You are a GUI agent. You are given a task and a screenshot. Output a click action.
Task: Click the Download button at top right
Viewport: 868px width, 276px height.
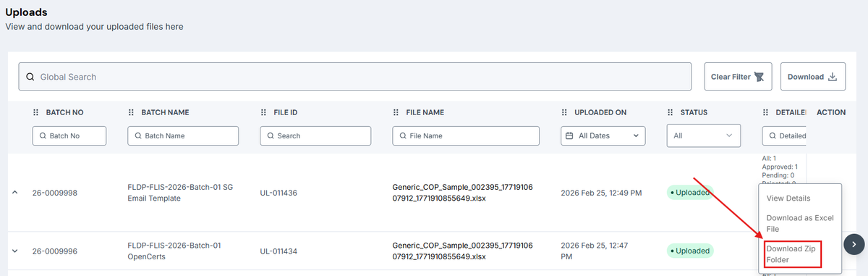pos(813,77)
